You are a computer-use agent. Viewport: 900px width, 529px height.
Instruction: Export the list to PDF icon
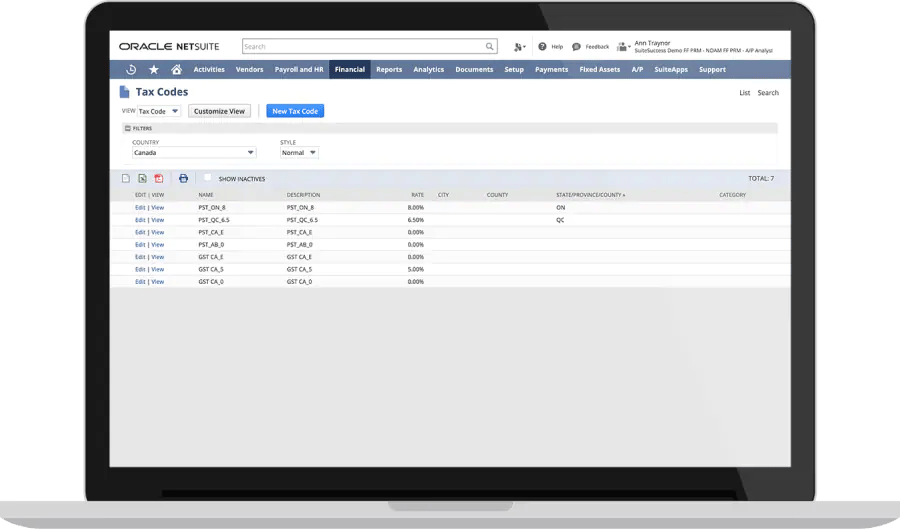pyautogui.click(x=159, y=178)
